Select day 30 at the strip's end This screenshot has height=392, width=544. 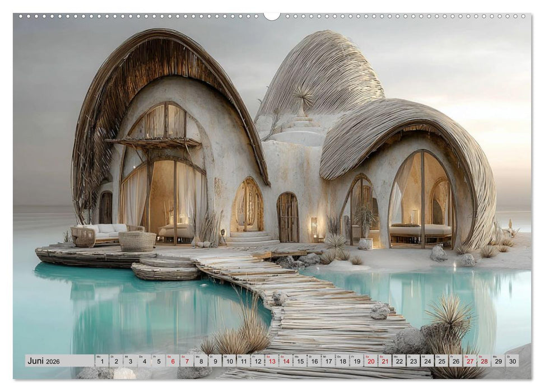pyautogui.click(x=512, y=361)
